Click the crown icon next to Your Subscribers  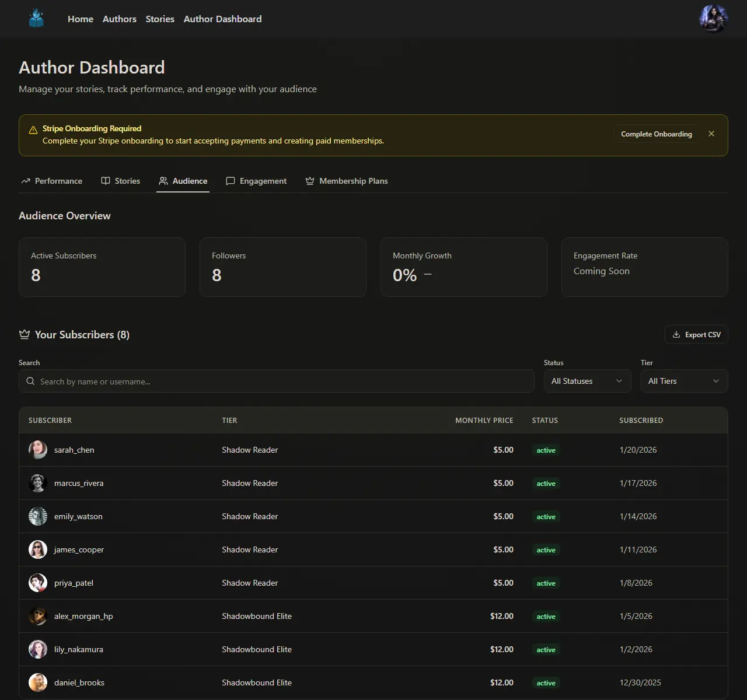pos(25,334)
